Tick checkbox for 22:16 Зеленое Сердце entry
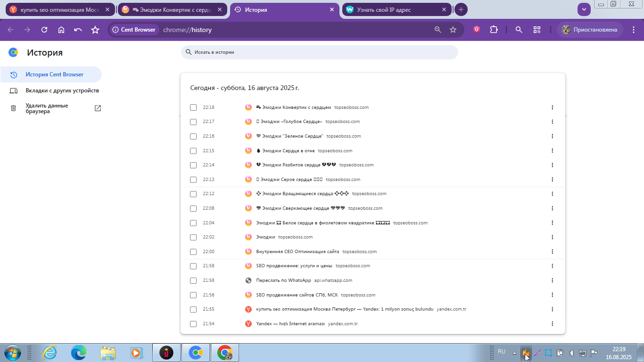This screenshot has width=644, height=362. point(193,136)
